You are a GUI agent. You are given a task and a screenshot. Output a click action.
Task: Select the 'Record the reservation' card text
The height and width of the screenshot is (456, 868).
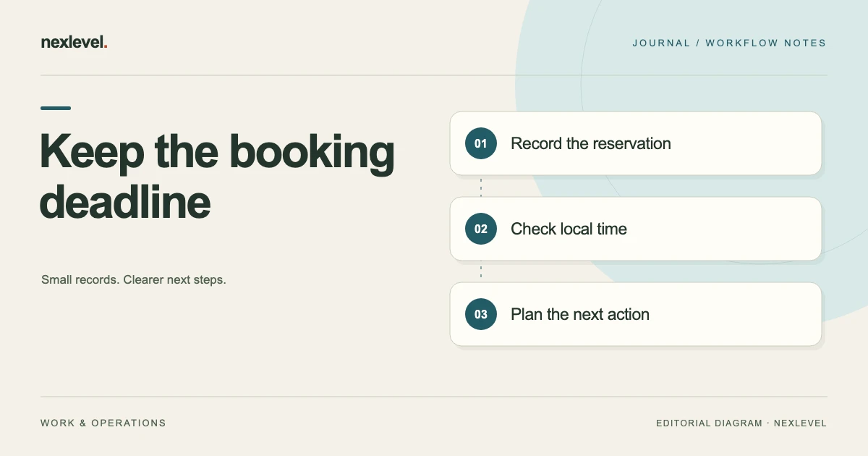click(591, 143)
